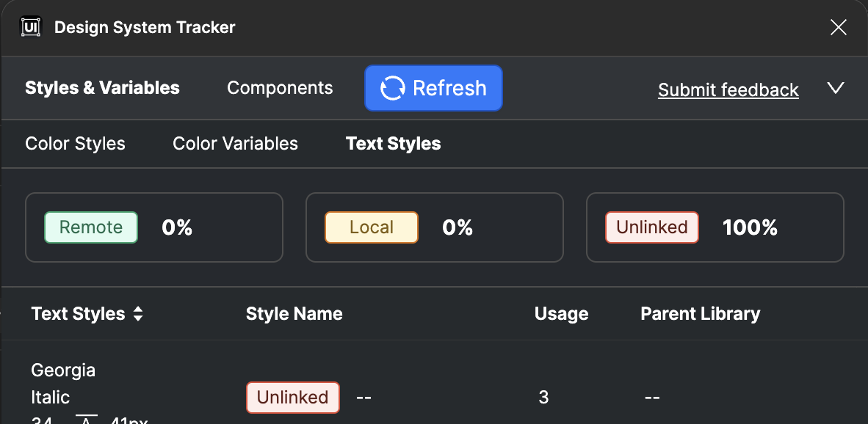Click the Remote 0% value
Viewport: 868px width, 424px height.
(177, 227)
